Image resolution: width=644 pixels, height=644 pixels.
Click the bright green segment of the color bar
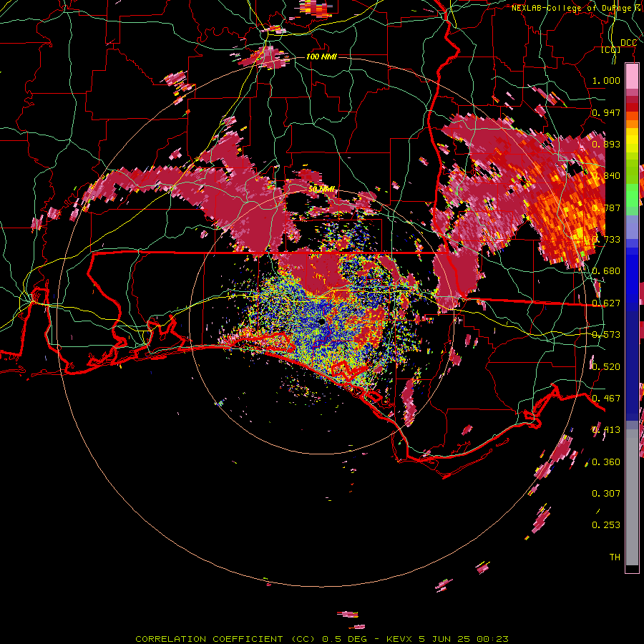click(x=632, y=195)
